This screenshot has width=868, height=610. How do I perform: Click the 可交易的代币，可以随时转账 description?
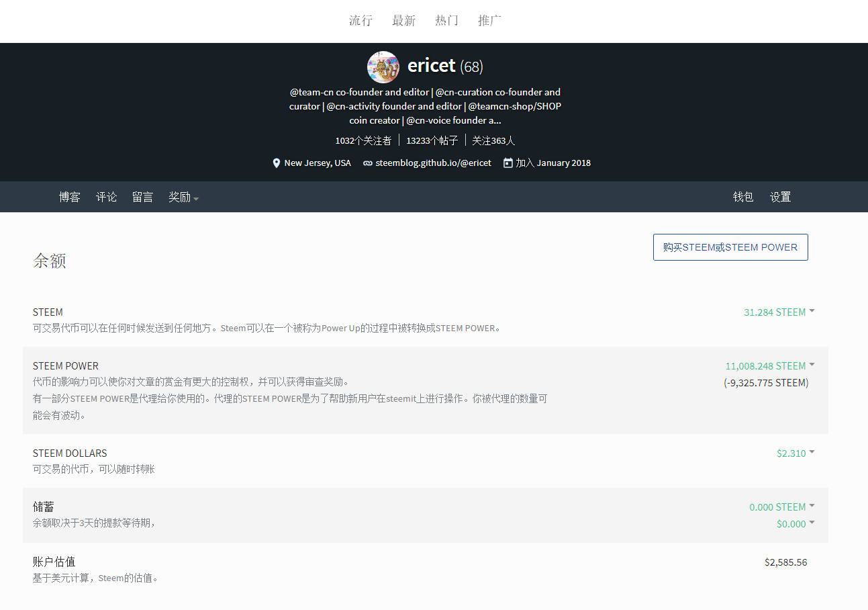(x=94, y=469)
